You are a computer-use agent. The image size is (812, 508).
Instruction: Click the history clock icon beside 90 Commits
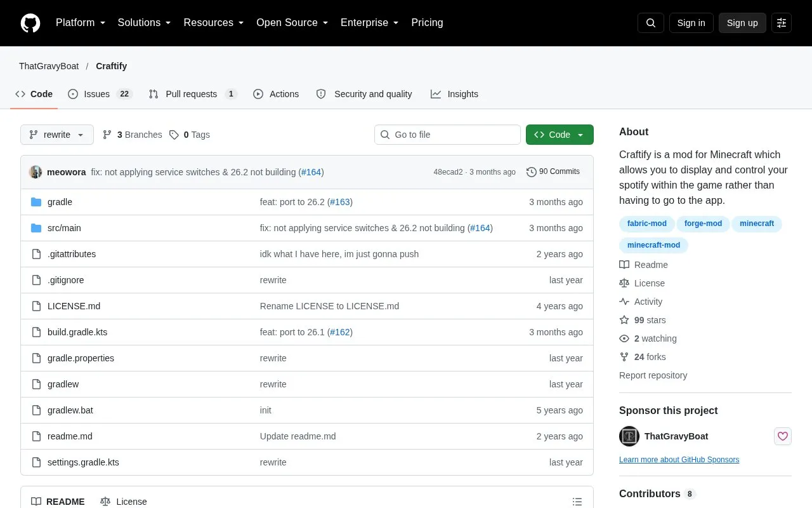click(532, 172)
